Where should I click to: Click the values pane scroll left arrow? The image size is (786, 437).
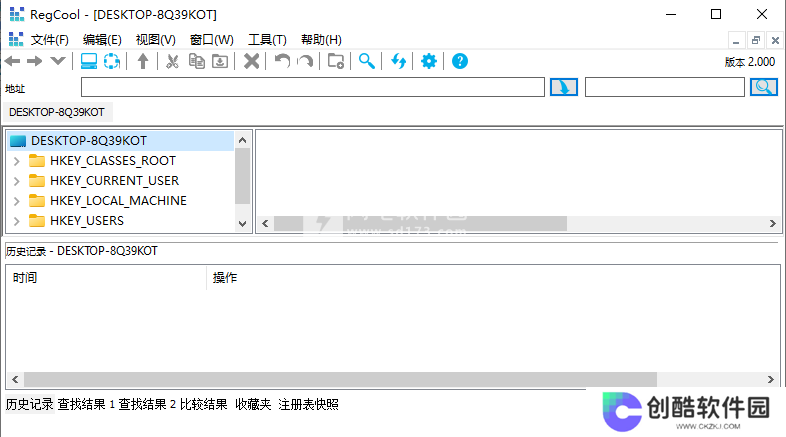point(265,224)
